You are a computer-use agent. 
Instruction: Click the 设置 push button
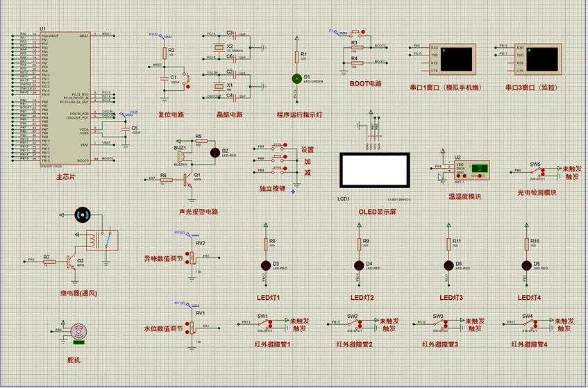[279, 146]
